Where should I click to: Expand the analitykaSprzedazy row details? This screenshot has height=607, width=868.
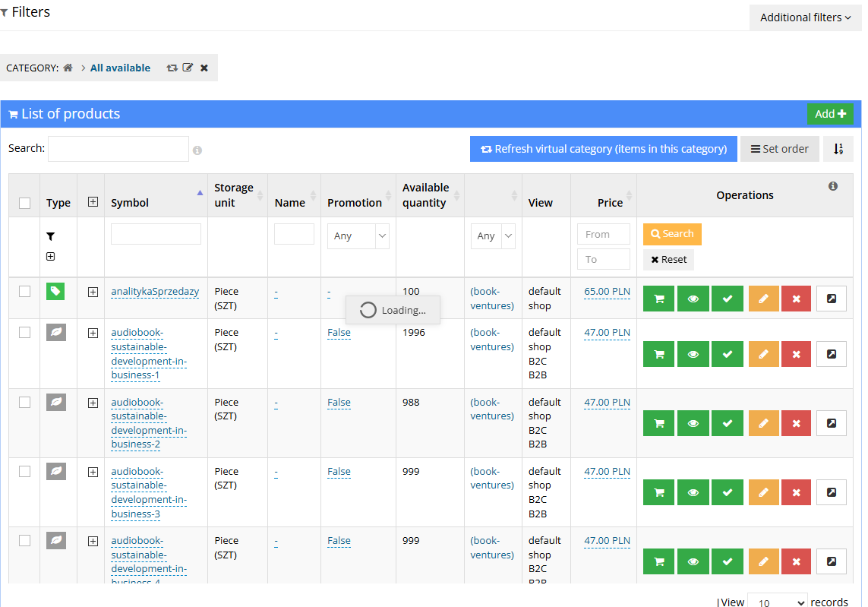pos(93,292)
